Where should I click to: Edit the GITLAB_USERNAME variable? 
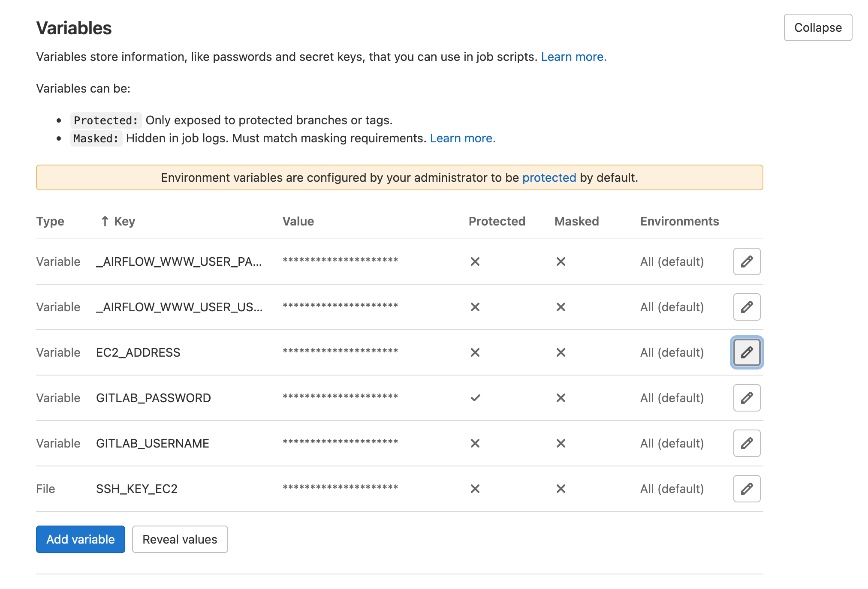click(747, 443)
